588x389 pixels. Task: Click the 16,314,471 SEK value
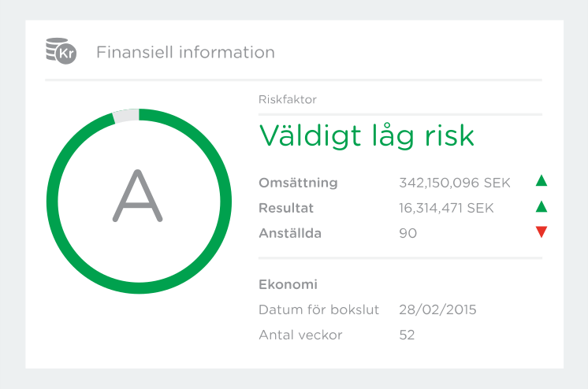coord(446,208)
